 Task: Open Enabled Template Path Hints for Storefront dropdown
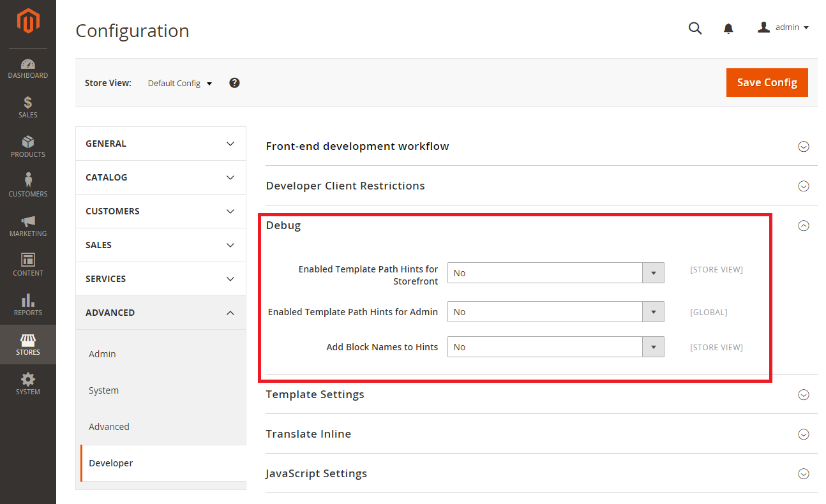(x=555, y=273)
